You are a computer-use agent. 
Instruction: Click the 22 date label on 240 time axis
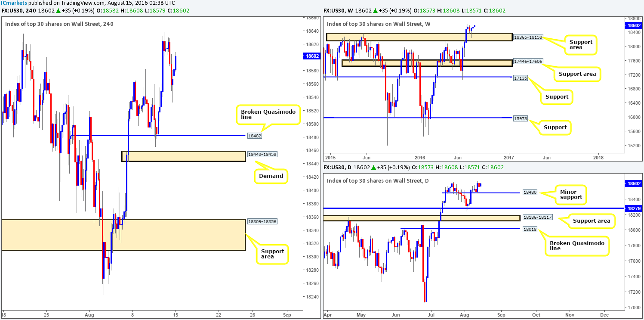[x=219, y=315]
